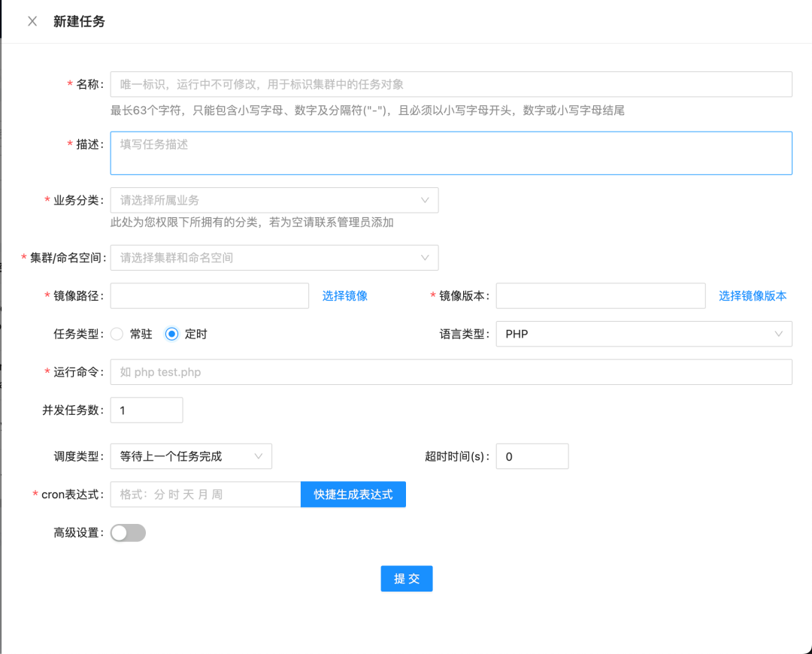This screenshot has width=812, height=654.
Task: Expand the 语言类型 PHP dropdown
Action: tap(644, 334)
